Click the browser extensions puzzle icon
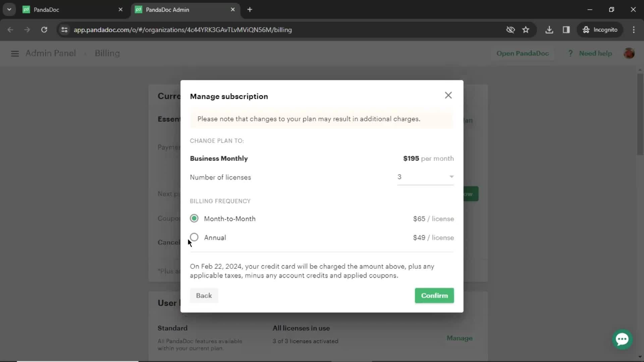The width and height of the screenshot is (644, 362). tap(567, 29)
